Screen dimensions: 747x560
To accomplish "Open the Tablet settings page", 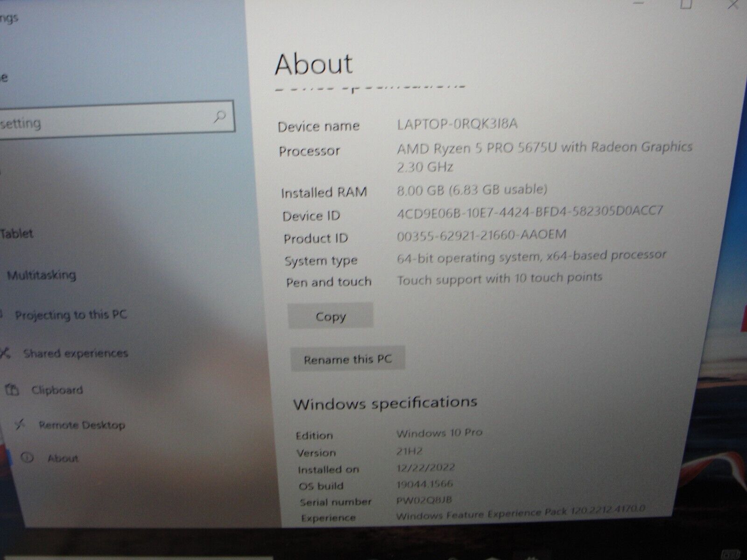I will click(x=17, y=233).
